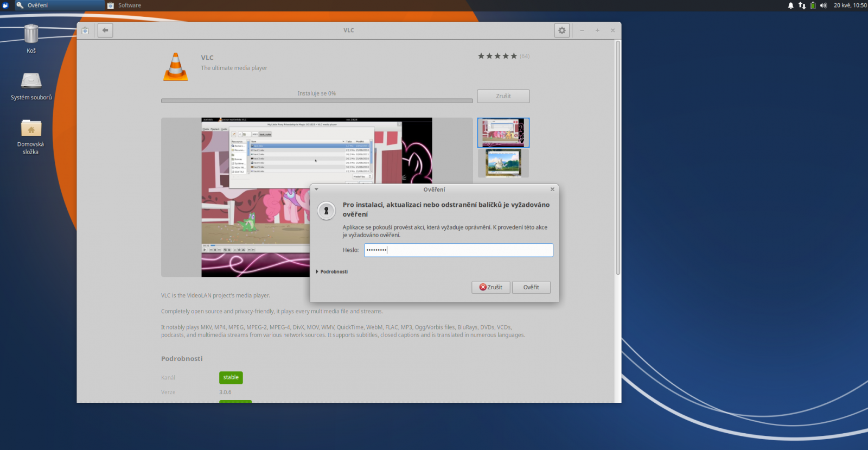This screenshot has height=450, width=868.
Task: Select the Koš trash desktop icon
Action: [31, 39]
